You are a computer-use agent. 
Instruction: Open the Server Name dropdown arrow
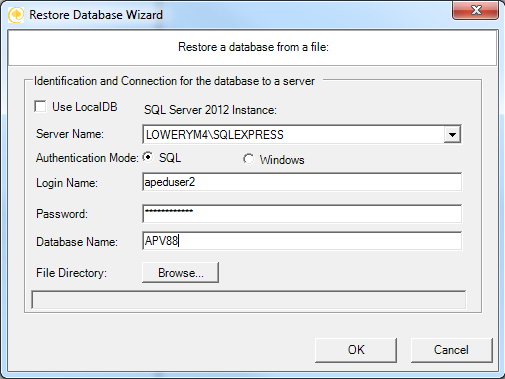[452, 134]
